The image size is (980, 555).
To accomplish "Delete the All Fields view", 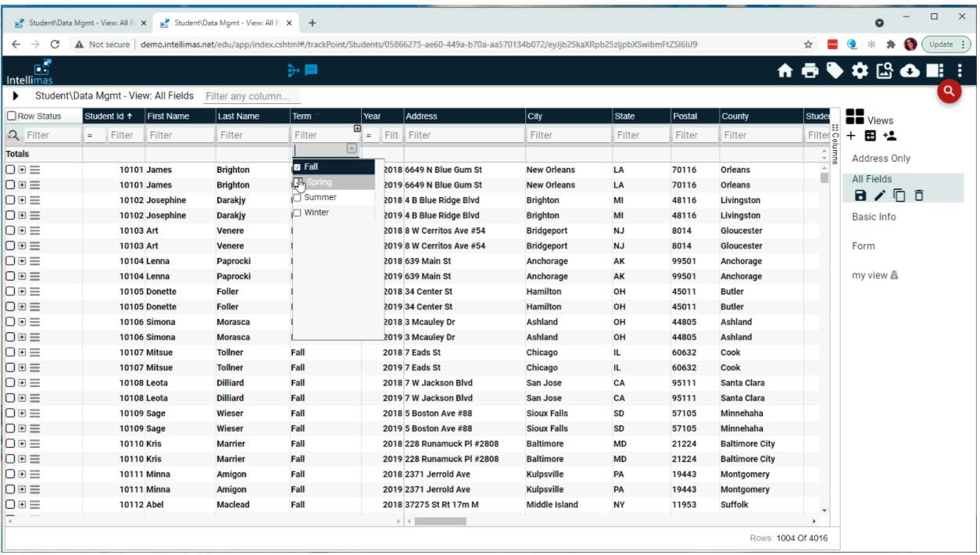I will pyautogui.click(x=917, y=196).
